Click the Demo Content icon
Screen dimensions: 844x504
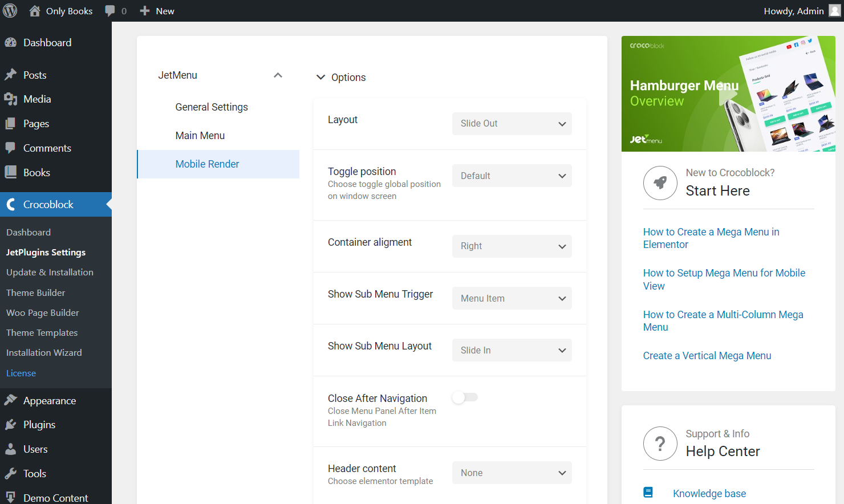click(x=10, y=497)
